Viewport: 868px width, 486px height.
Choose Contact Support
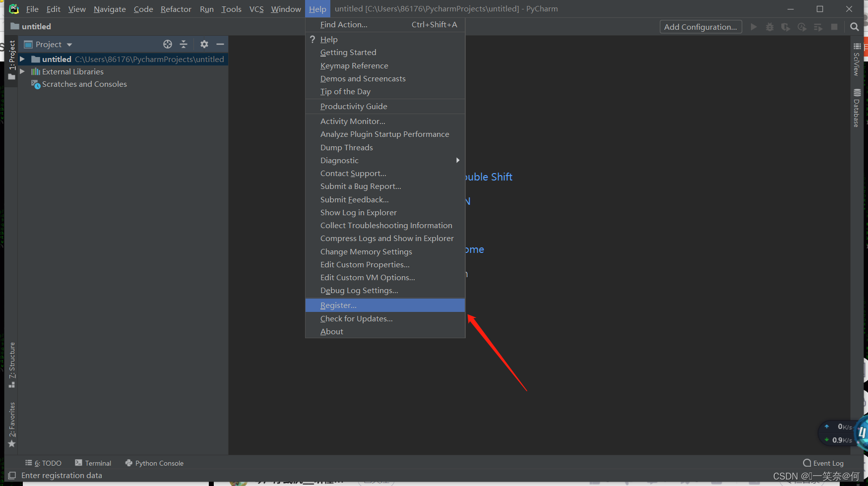click(385, 173)
